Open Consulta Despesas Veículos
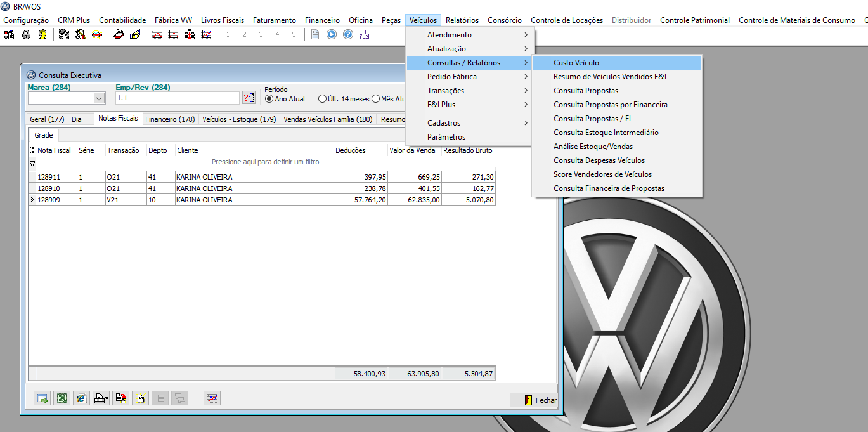The image size is (868, 432). 617,160
